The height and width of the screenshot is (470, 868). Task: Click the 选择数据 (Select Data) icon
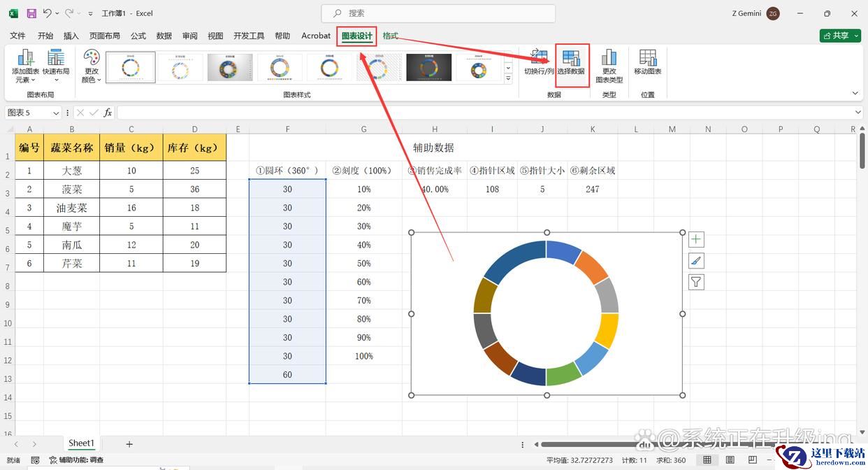click(x=571, y=63)
